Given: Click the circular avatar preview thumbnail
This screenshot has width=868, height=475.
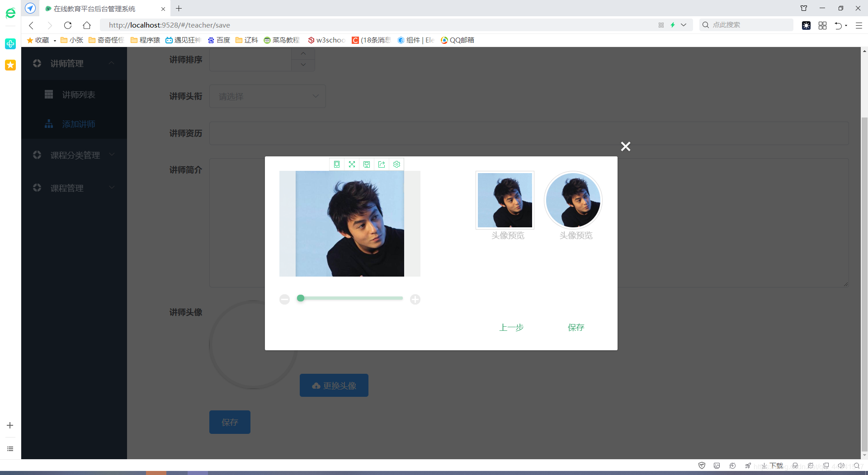Looking at the screenshot, I should (573, 200).
